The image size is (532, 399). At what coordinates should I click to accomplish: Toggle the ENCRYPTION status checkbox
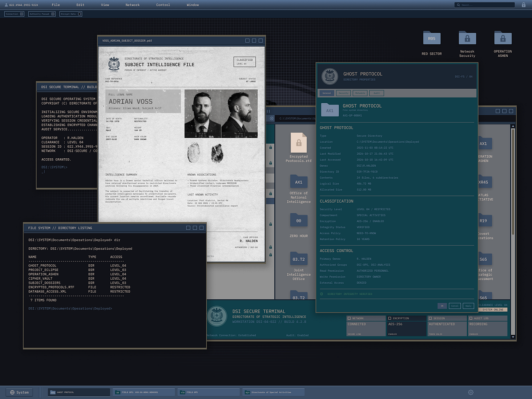click(x=390, y=318)
